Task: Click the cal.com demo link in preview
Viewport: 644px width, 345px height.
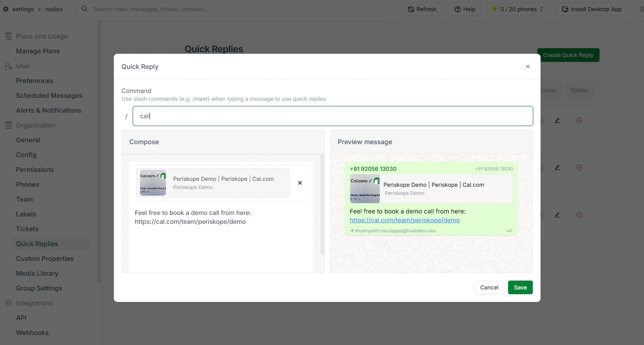Action: 405,220
